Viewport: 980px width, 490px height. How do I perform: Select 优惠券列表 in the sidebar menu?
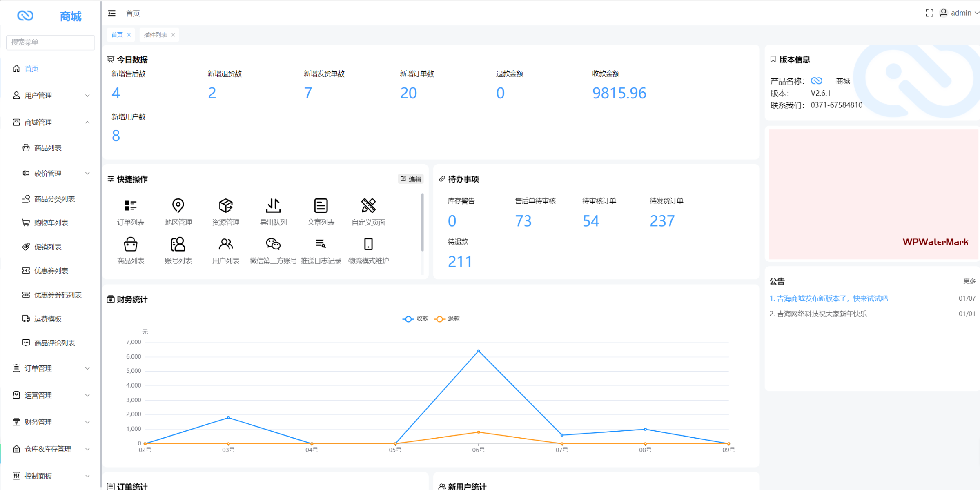tap(51, 271)
